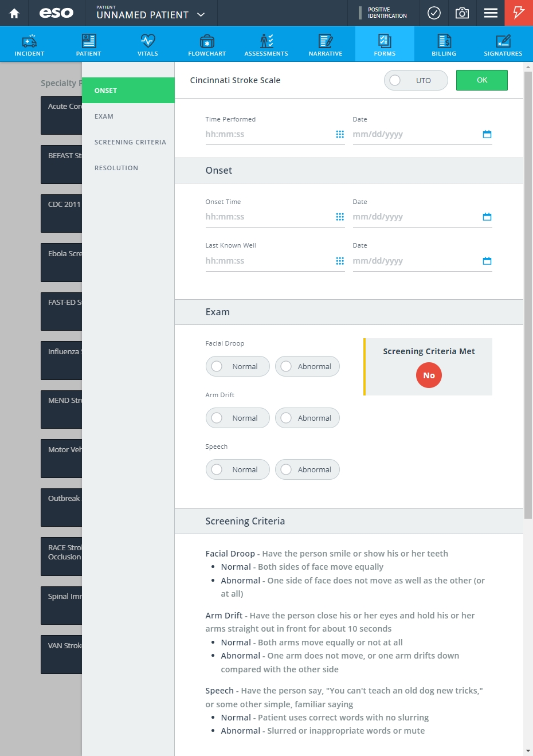This screenshot has width=533, height=756.
Task: Open calendar for Time Performed date
Action: [487, 134]
